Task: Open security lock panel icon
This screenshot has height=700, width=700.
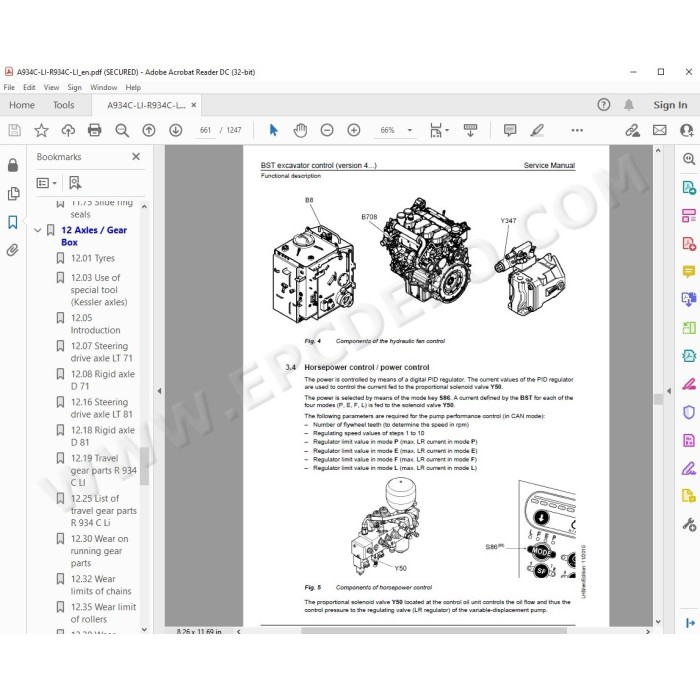Action: point(13,165)
